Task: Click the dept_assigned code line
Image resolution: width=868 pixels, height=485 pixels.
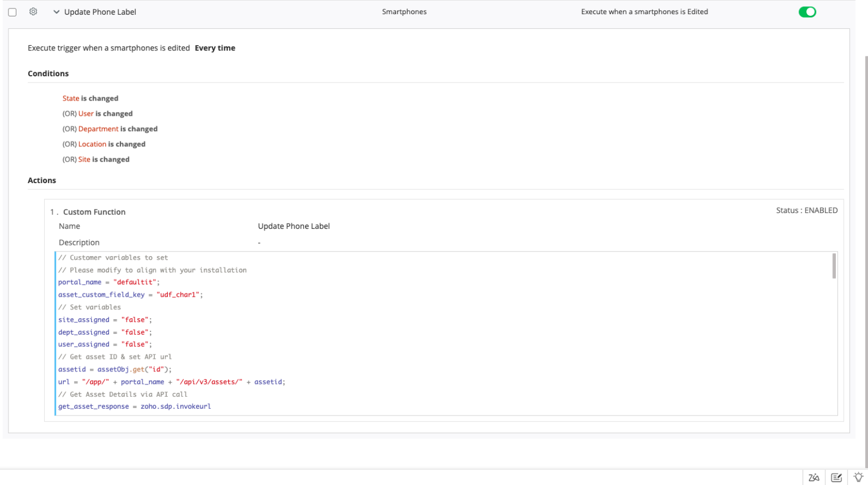Action: pos(105,332)
